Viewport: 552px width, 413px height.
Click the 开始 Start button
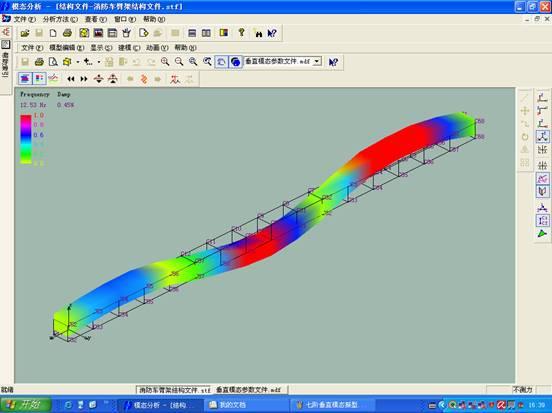click(x=26, y=405)
